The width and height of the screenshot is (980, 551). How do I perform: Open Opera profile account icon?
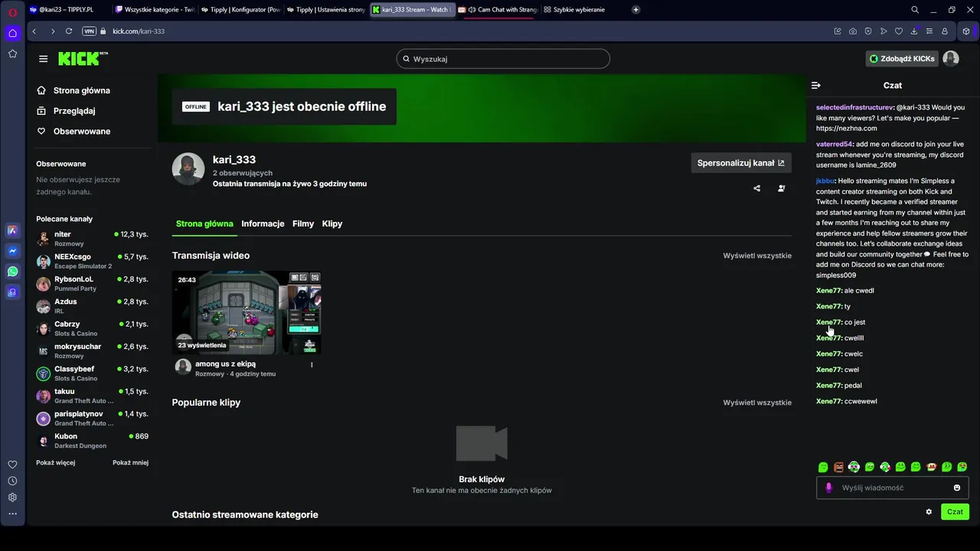945,31
